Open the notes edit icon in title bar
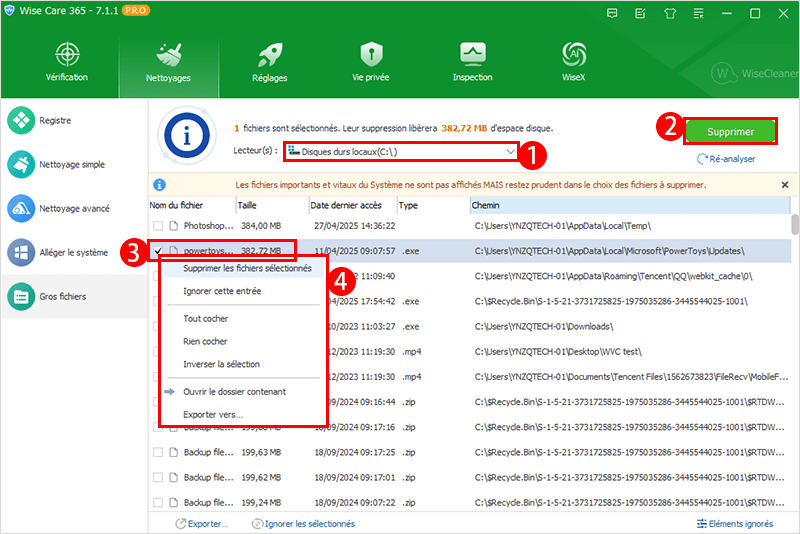800x534 pixels. point(640,14)
